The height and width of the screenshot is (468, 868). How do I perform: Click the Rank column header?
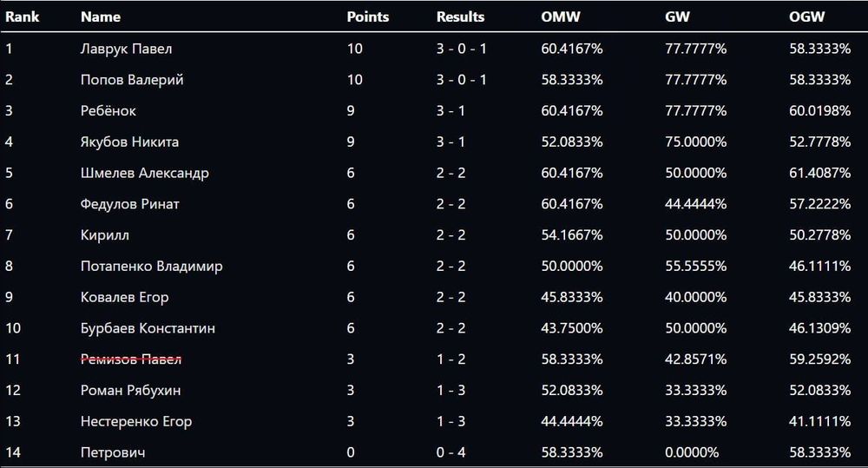pyautogui.click(x=22, y=16)
